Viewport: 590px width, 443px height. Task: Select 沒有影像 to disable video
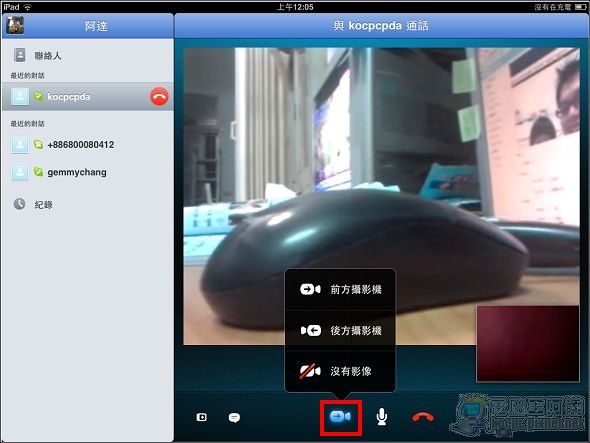pyautogui.click(x=340, y=371)
